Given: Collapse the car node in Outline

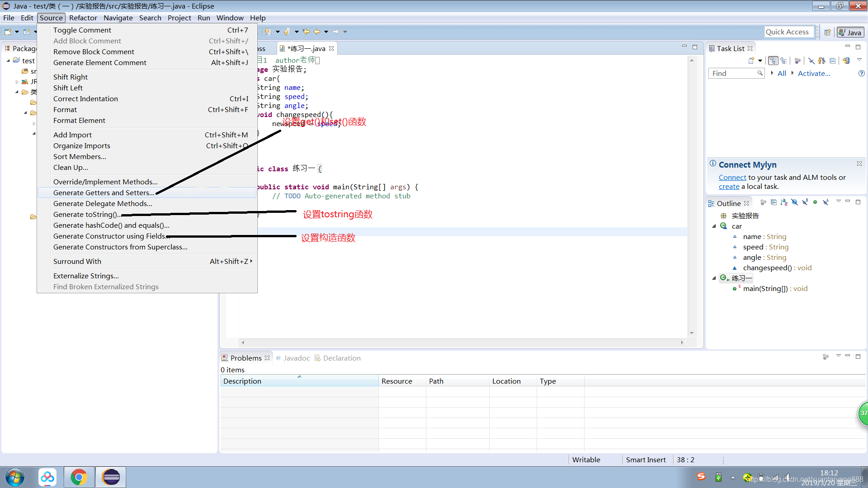Looking at the screenshot, I should (714, 226).
